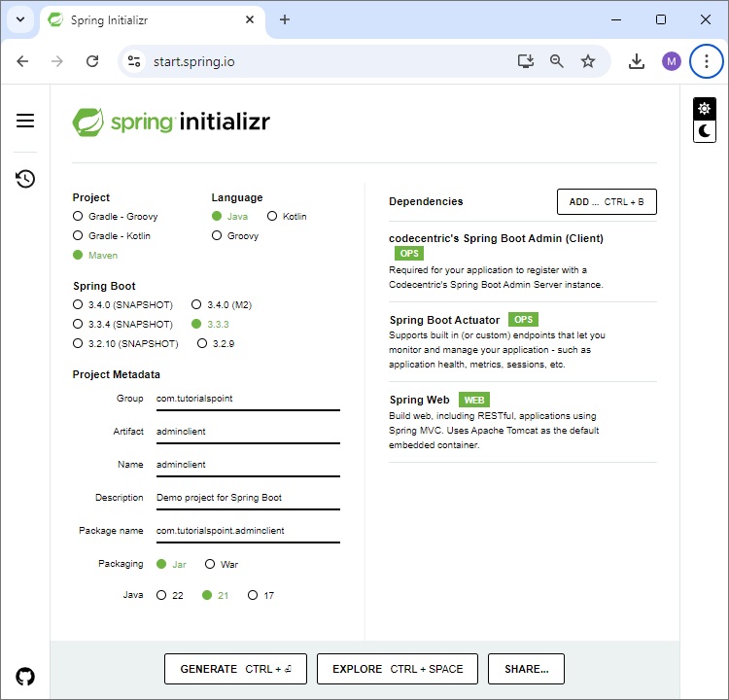The width and height of the screenshot is (729, 700).
Task: Open browser downloads
Action: [x=637, y=61]
